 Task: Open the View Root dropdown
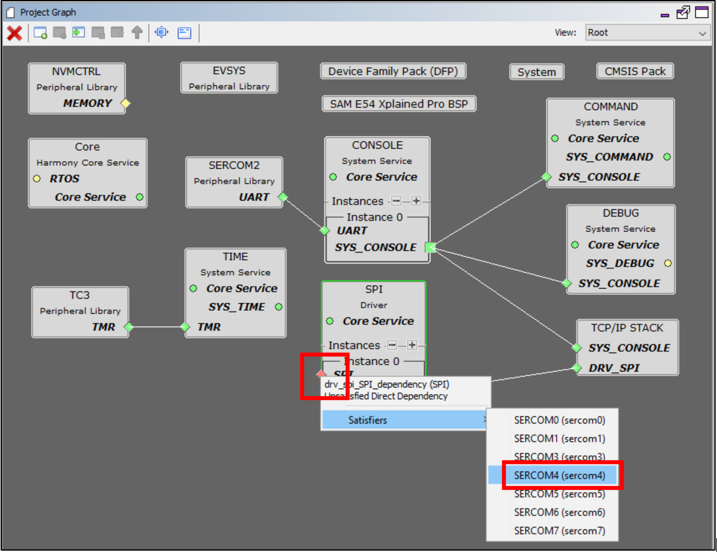coord(647,33)
